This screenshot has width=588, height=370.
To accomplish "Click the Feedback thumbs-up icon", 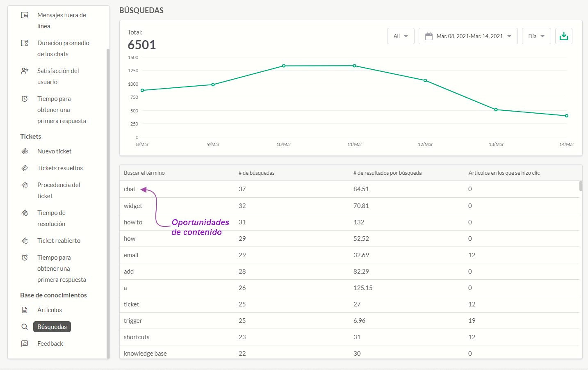I will 25,344.
